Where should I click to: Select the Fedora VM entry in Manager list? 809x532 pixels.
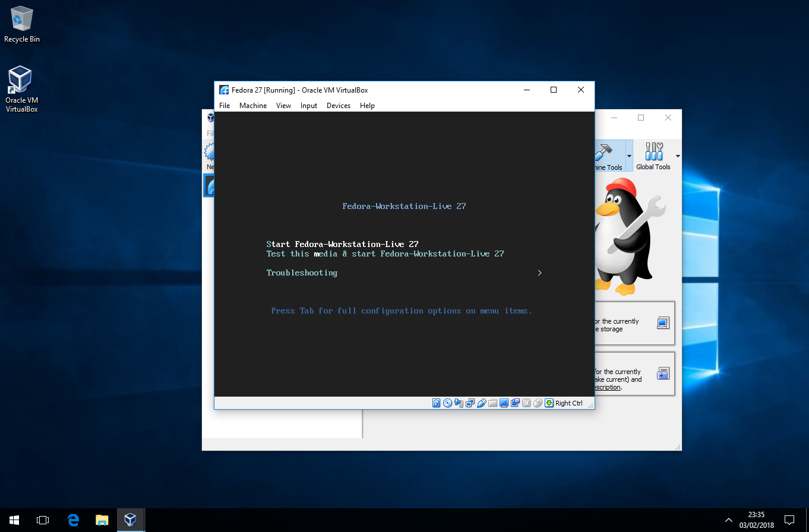209,185
